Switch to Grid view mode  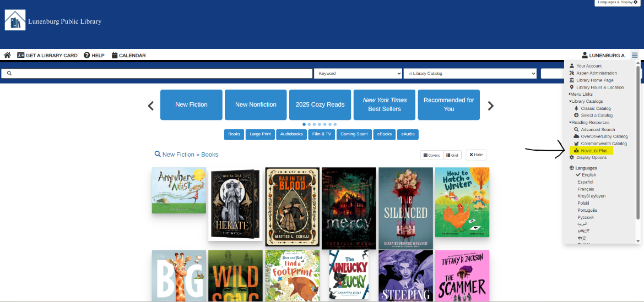(452, 155)
